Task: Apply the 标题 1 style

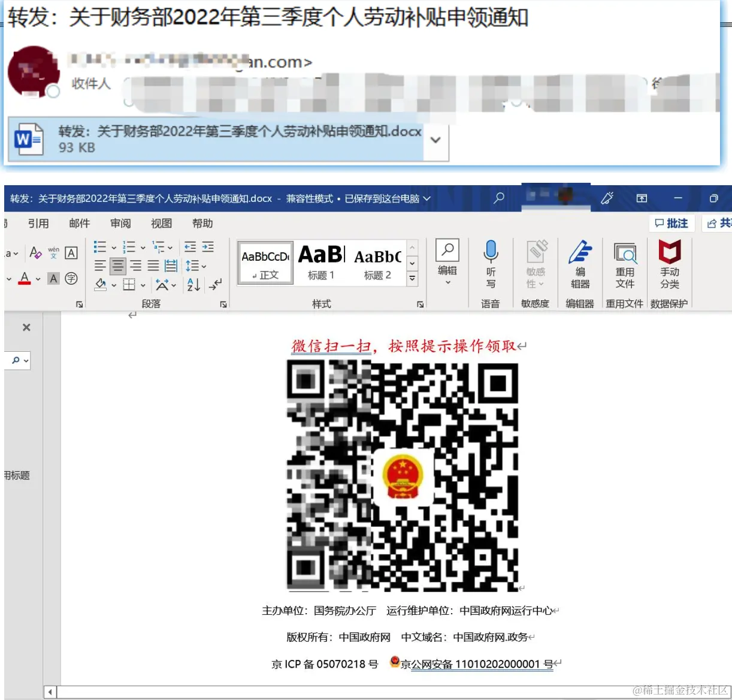Action: tap(321, 262)
